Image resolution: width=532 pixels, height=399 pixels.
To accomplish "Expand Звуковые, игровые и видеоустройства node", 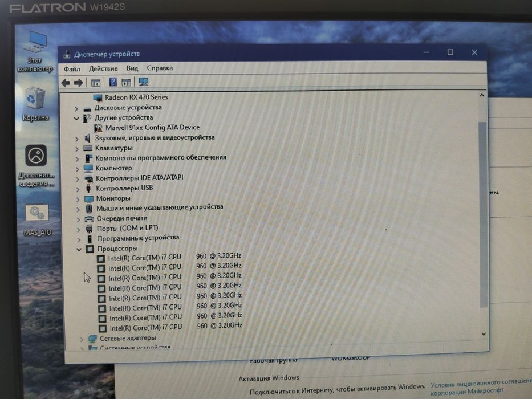I will [76, 139].
